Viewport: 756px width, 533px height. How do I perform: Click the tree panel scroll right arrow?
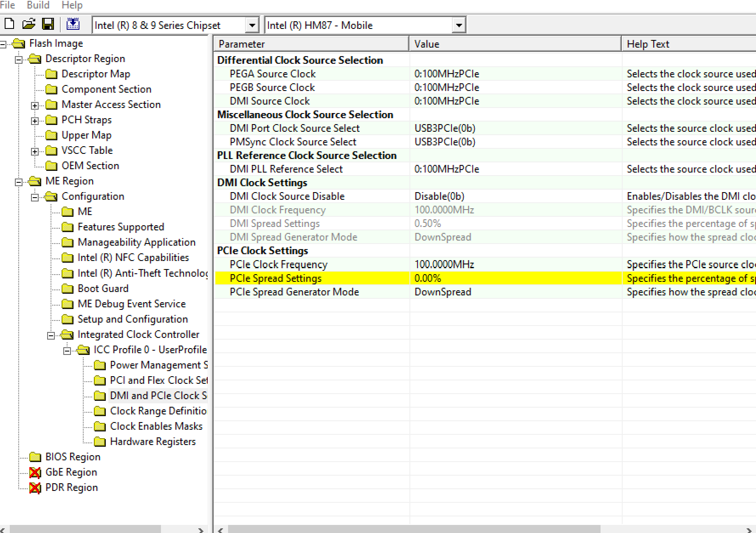coord(201,530)
